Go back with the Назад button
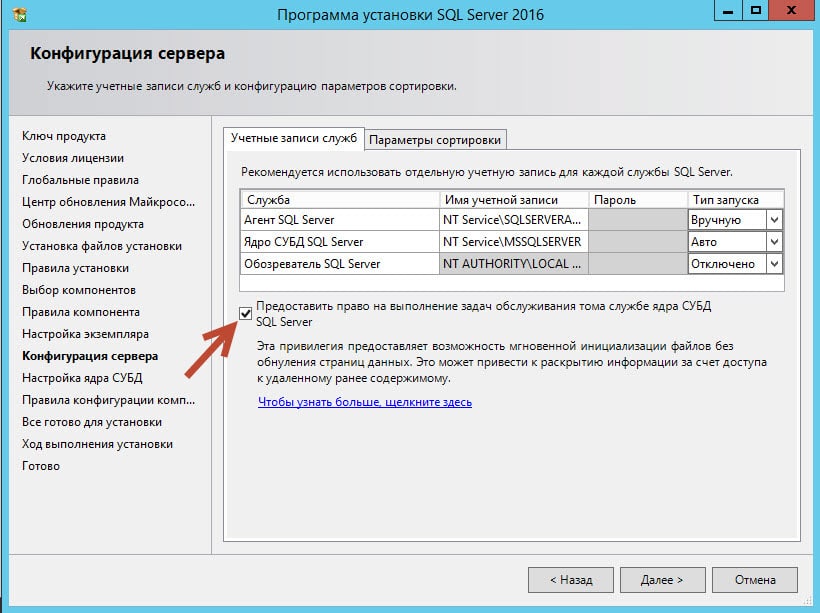The width and height of the screenshot is (820, 613). click(x=570, y=580)
